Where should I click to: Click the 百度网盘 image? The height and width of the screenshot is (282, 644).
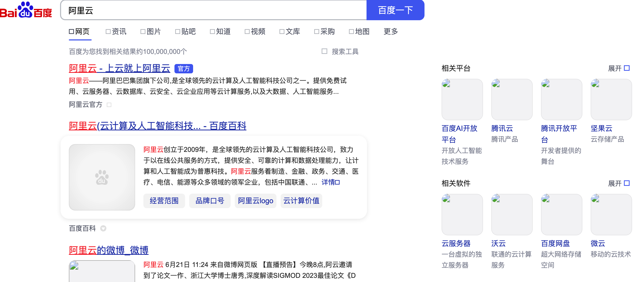click(x=562, y=215)
